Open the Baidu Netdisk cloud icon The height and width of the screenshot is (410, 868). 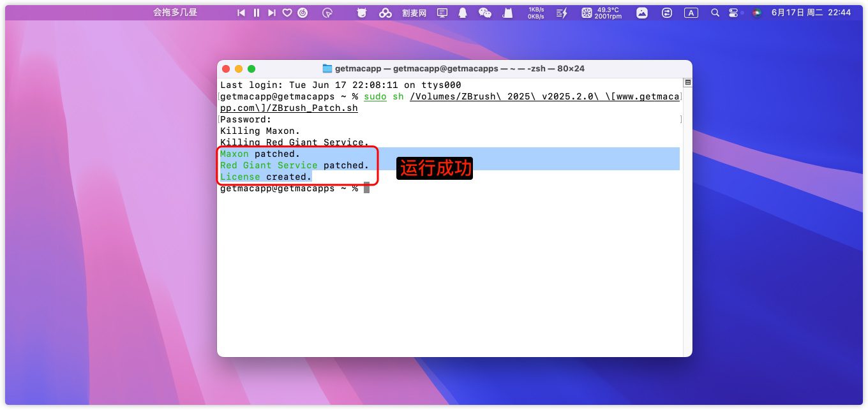385,13
